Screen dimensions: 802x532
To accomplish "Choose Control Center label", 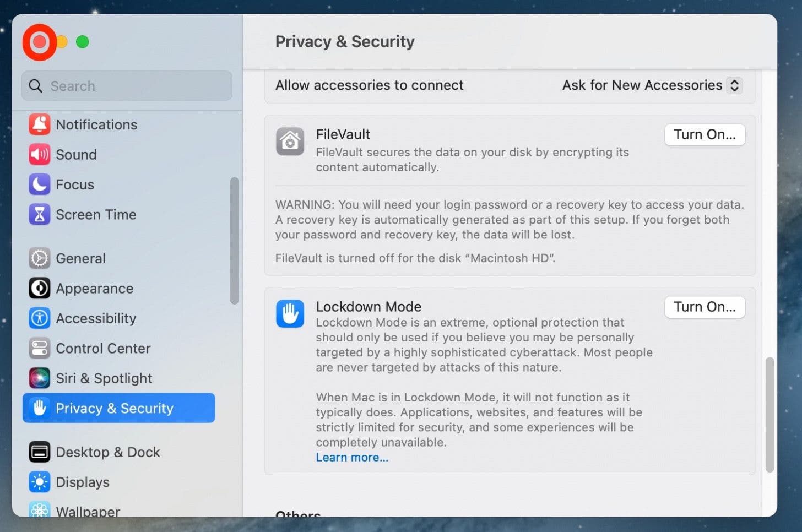I will 103,348.
